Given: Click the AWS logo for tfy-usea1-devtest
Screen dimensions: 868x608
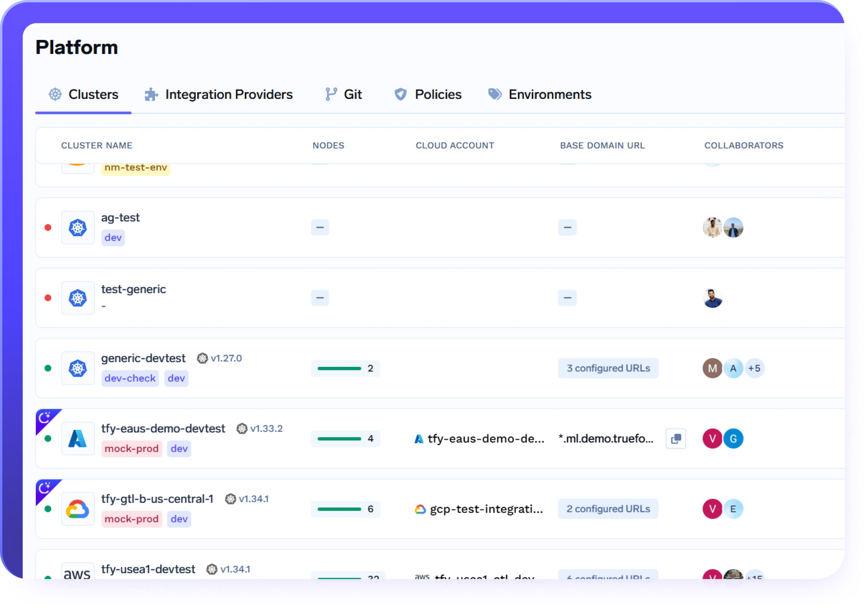Looking at the screenshot, I should tap(77, 573).
